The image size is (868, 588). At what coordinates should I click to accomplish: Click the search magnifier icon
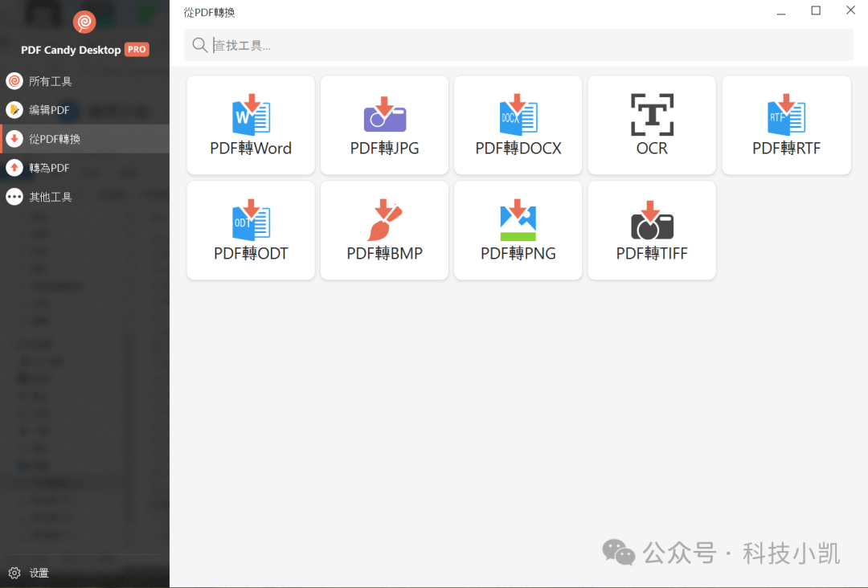point(200,45)
